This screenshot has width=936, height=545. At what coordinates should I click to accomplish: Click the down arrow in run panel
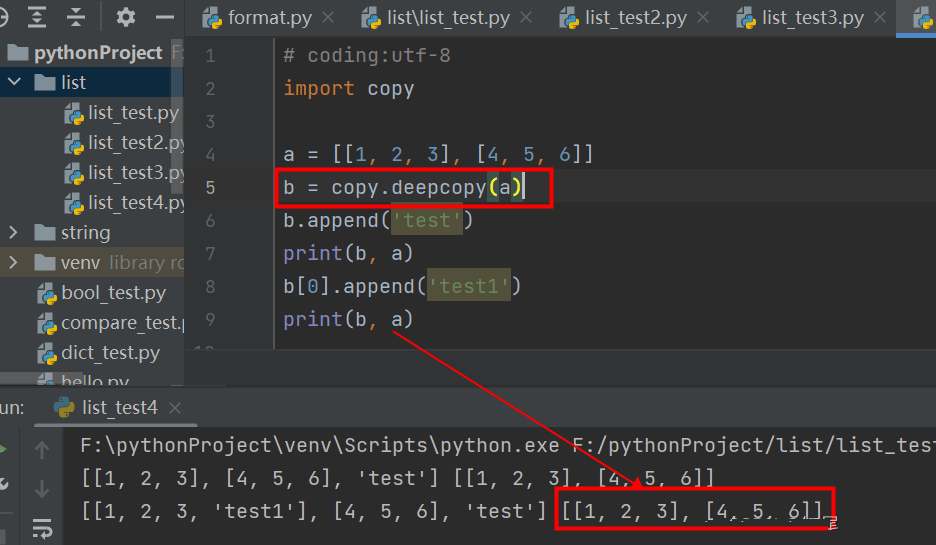coord(42,489)
